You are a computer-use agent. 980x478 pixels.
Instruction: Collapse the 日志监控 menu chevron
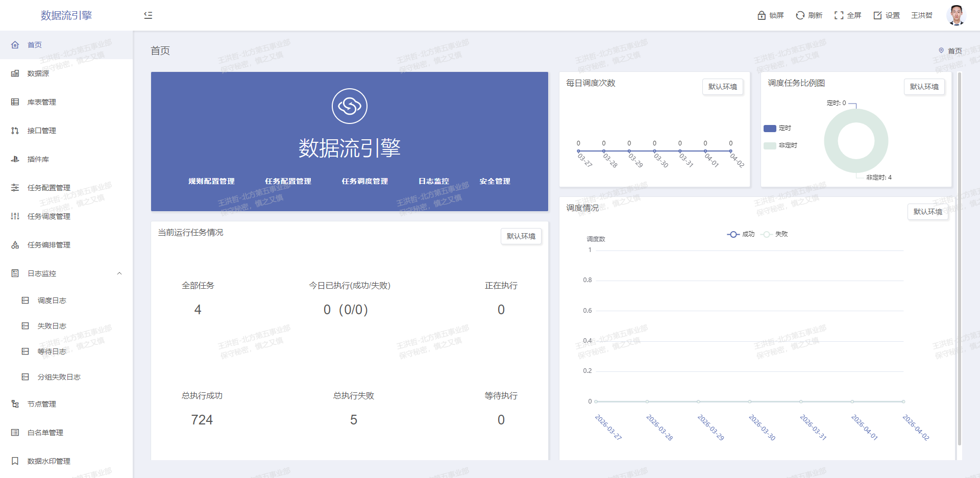pos(119,273)
